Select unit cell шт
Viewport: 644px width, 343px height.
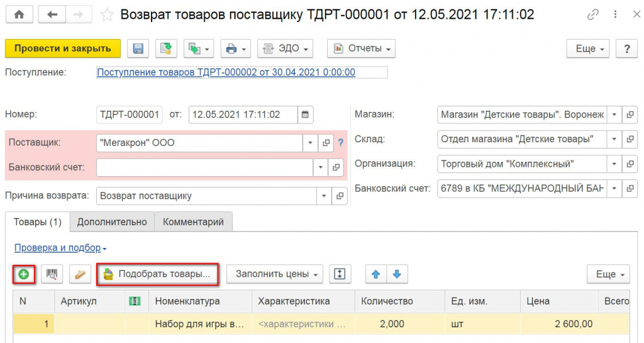tap(482, 324)
